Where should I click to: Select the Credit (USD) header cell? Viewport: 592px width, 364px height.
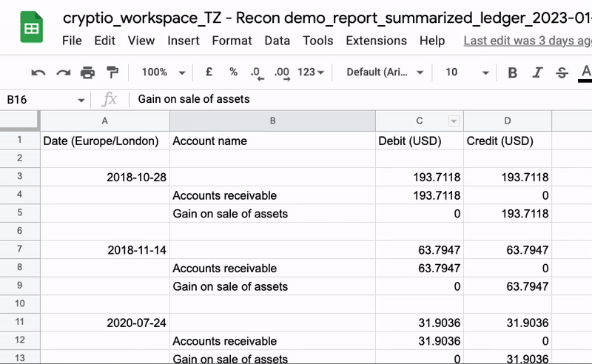click(508, 141)
